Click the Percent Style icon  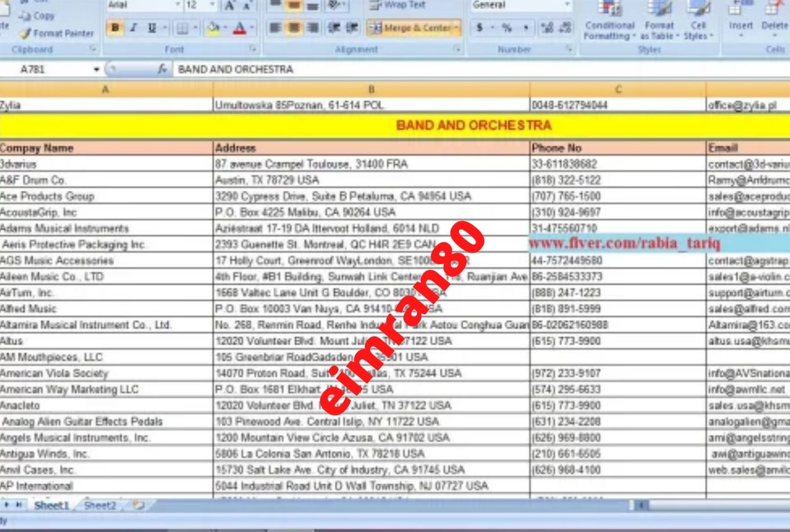pos(507,27)
